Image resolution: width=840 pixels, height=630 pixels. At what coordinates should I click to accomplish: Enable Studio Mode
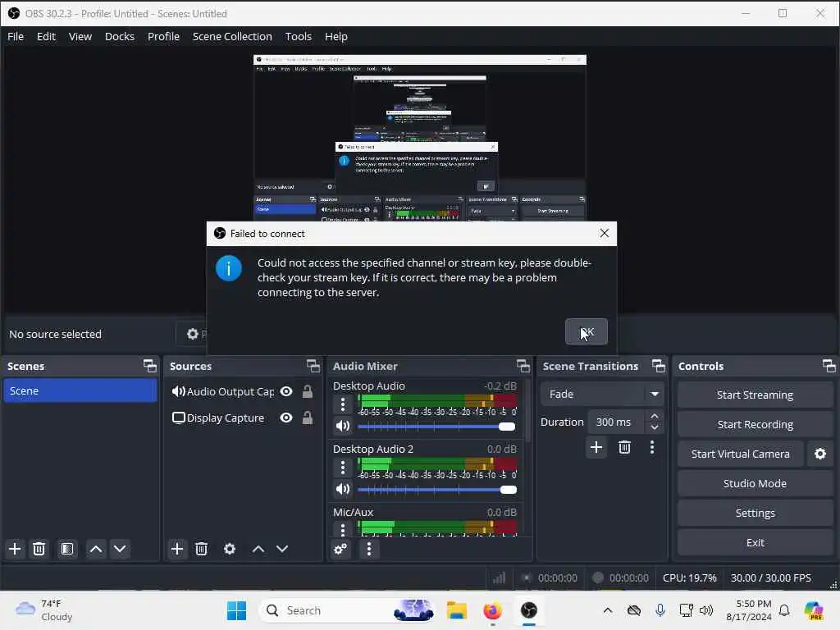[x=755, y=483]
